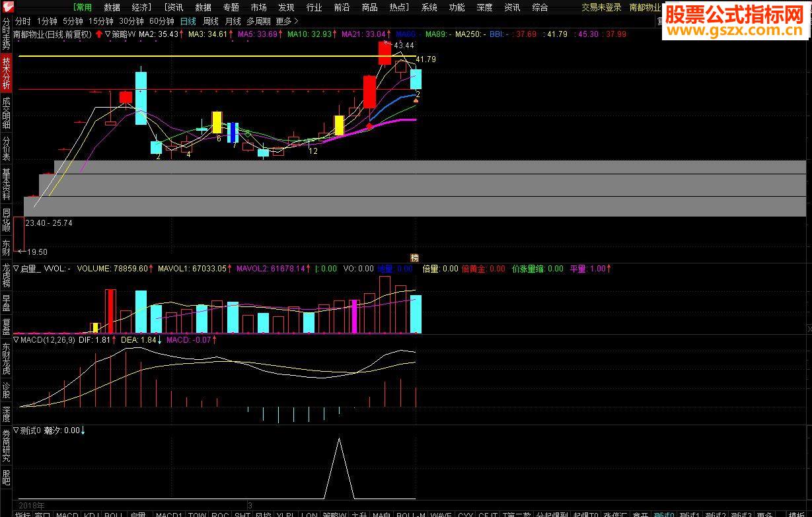Open the 前沿 menu

pos(342,7)
